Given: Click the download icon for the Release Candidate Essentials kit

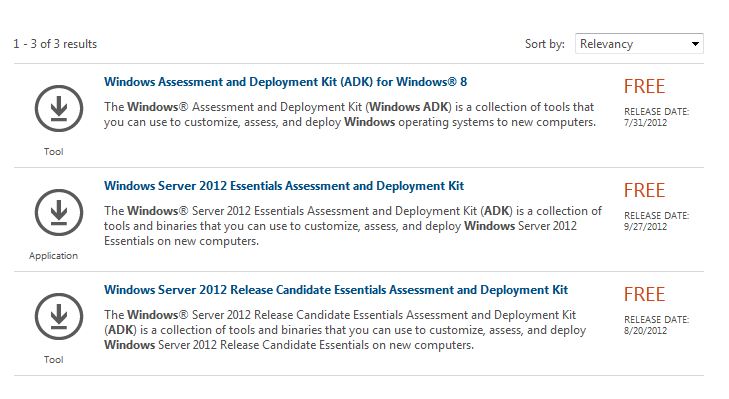Looking at the screenshot, I should 59,317.
